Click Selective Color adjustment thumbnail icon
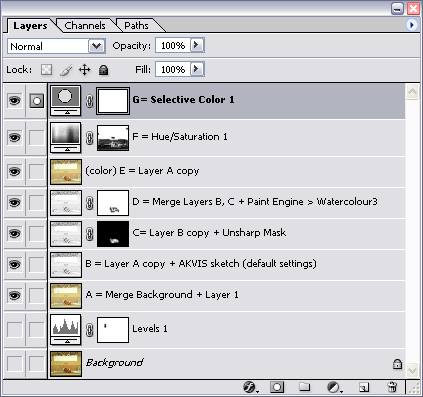The image size is (423, 397). pos(65,101)
